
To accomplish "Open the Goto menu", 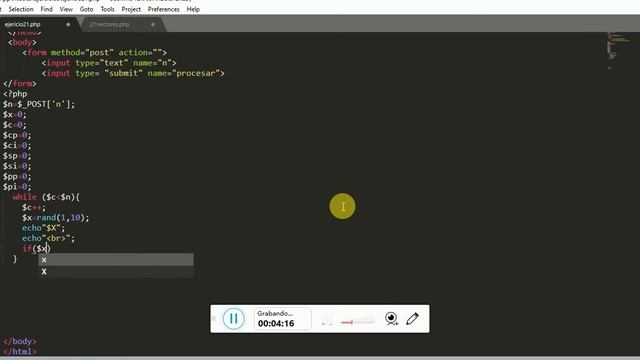I will click(87, 9).
